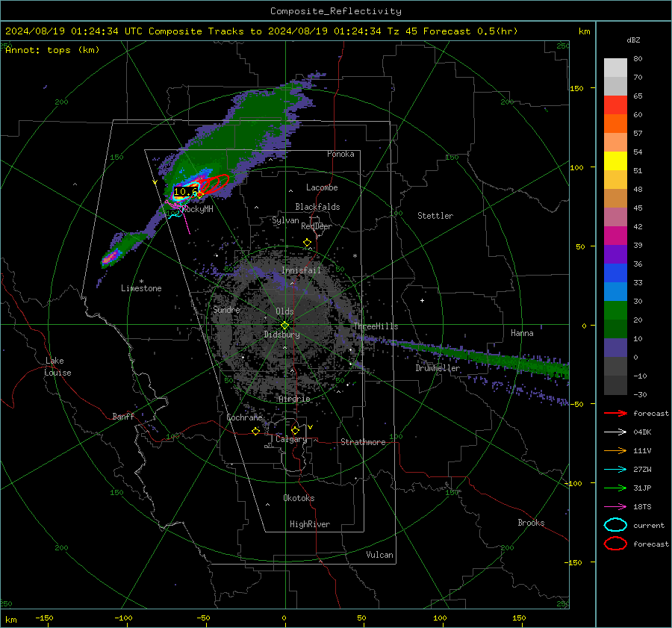Click the Ponoka city label
672x628 pixels.
[340, 154]
